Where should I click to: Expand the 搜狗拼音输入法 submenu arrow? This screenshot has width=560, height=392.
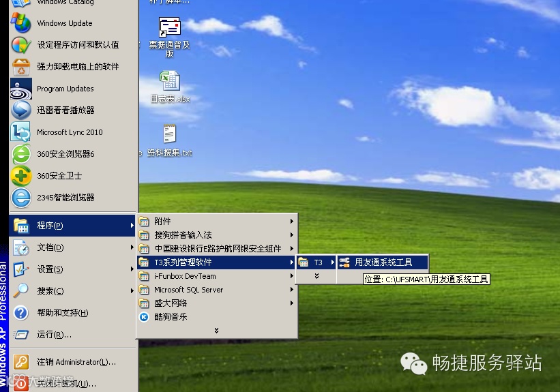[292, 235]
